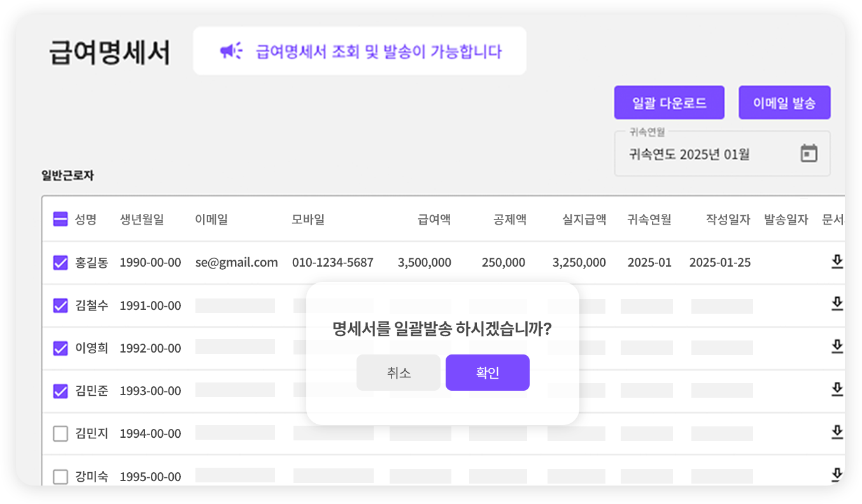
Task: Click the 귀속연월 column header
Action: click(649, 220)
